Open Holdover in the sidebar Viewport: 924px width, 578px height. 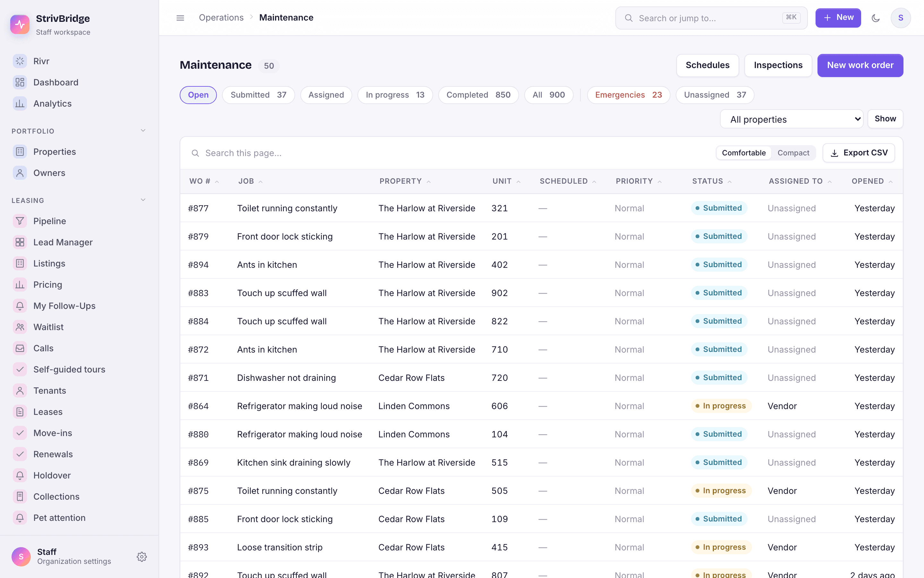pos(79,476)
